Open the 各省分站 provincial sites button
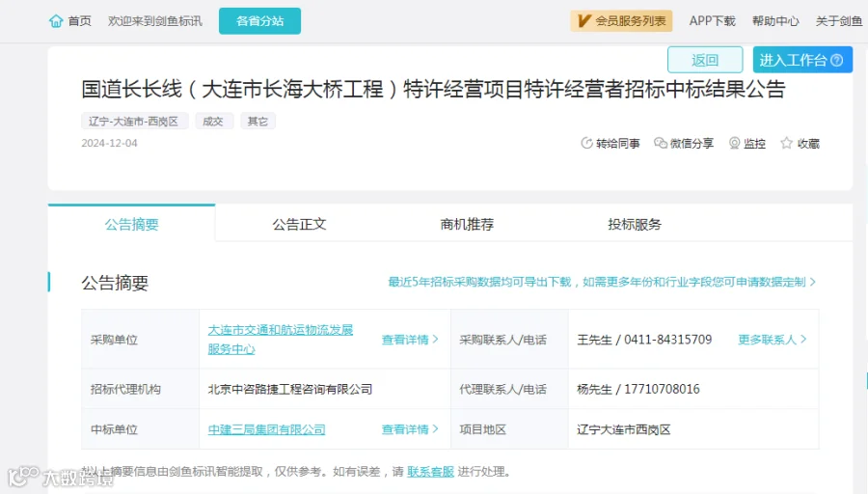 point(259,21)
